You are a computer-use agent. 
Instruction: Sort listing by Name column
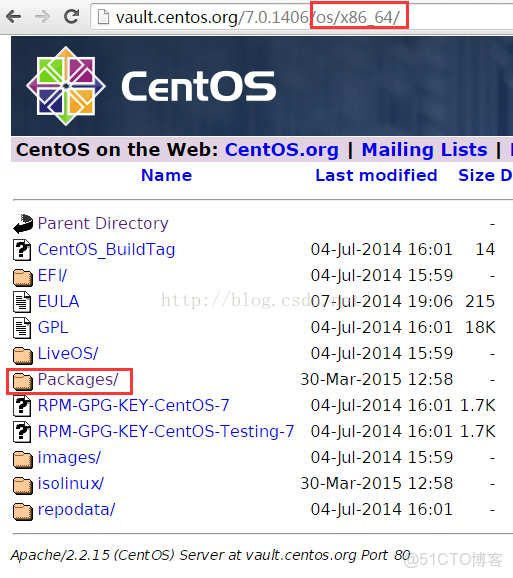tap(167, 175)
